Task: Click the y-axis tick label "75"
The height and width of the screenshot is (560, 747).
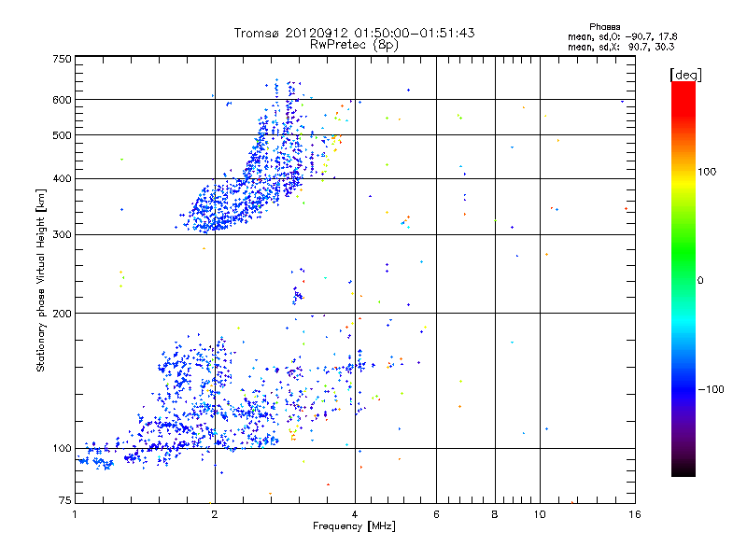Action: tap(65, 500)
